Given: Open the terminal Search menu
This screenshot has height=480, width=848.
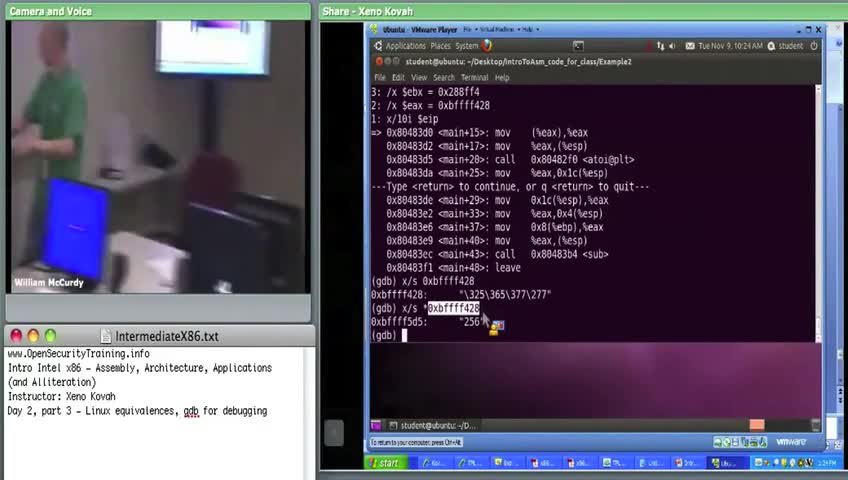Looking at the screenshot, I should (x=443, y=78).
